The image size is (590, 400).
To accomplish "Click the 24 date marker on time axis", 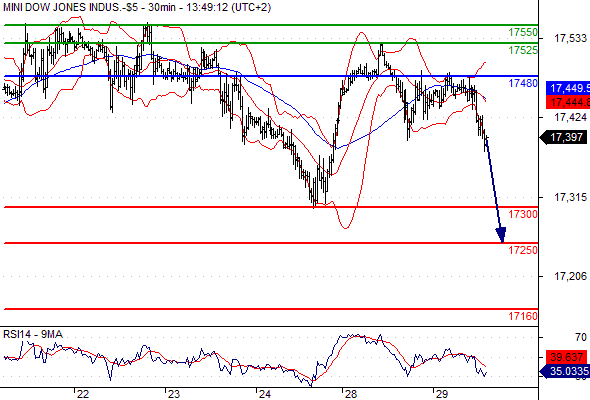I will click(x=264, y=394).
